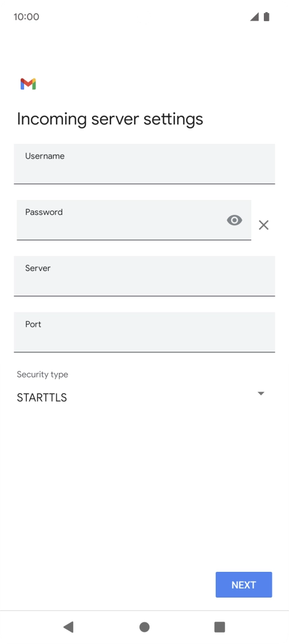
Task: Tap the battery icon in status bar
Action: coord(267,17)
